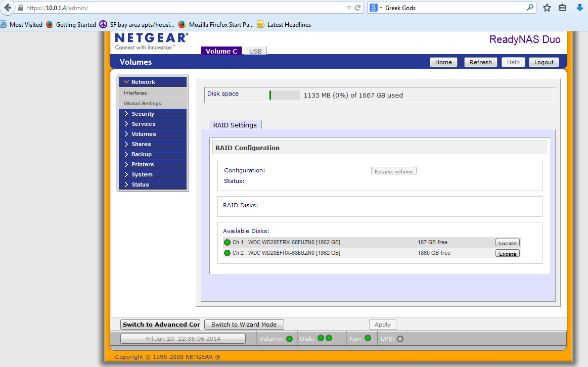The height and width of the screenshot is (367, 588).
Task: Click the green Fan status indicator
Action: pyautogui.click(x=368, y=338)
